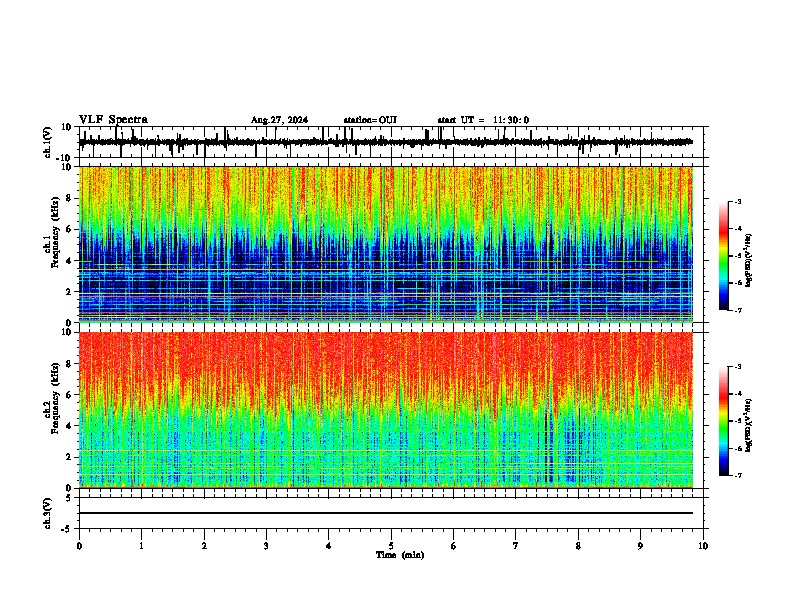Click time axis tick label "4"

[329, 546]
